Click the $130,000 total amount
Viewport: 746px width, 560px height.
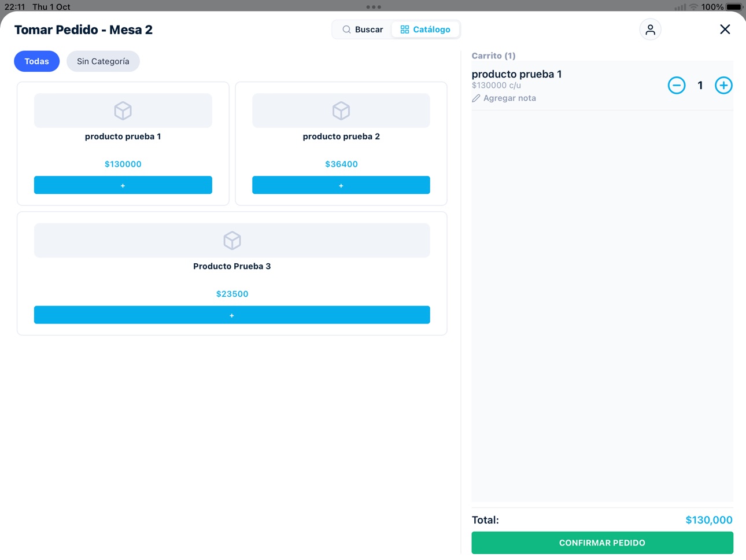click(x=709, y=520)
